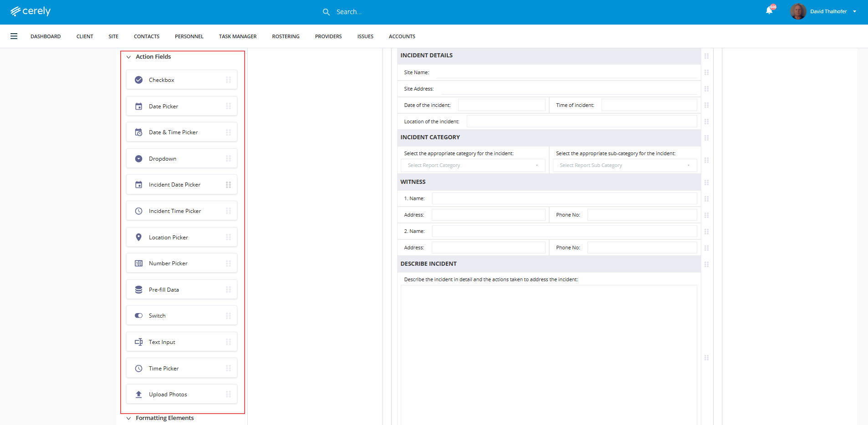The width and height of the screenshot is (868, 425).
Task: Open the Select Report Sub Category dropdown
Action: click(624, 166)
